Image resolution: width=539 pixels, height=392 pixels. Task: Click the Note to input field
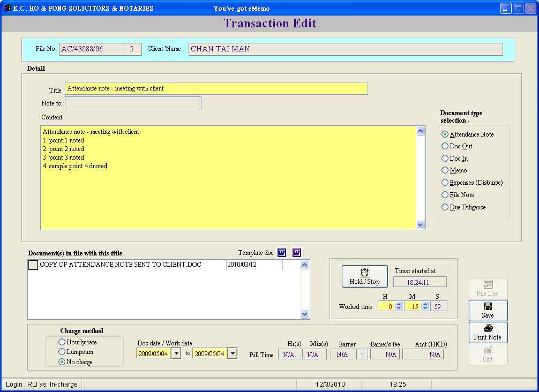coord(133,103)
